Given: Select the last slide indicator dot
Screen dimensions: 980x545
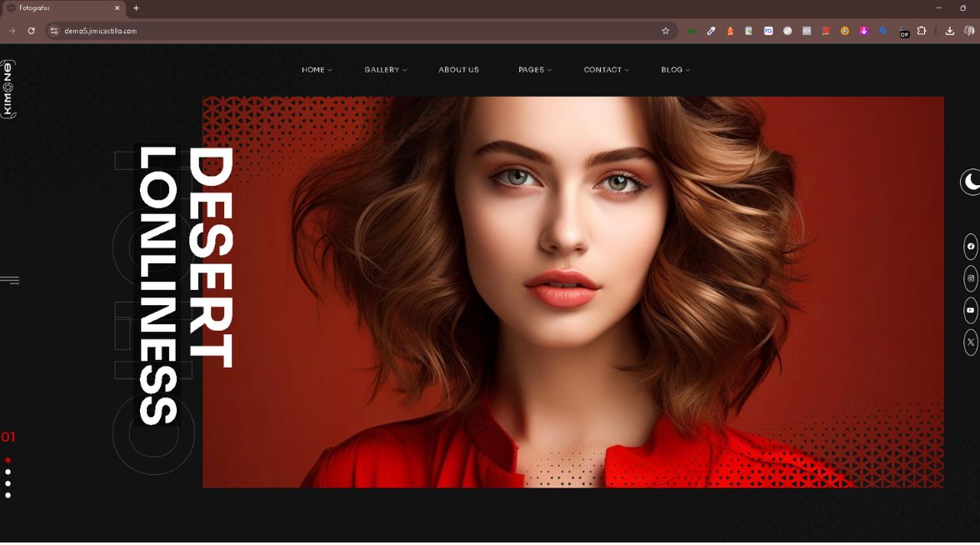Looking at the screenshot, I should (x=8, y=495).
